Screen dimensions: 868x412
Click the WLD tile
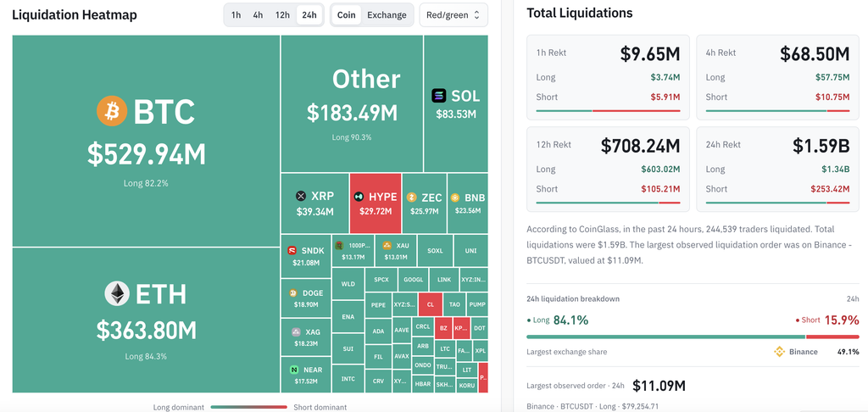348,284
